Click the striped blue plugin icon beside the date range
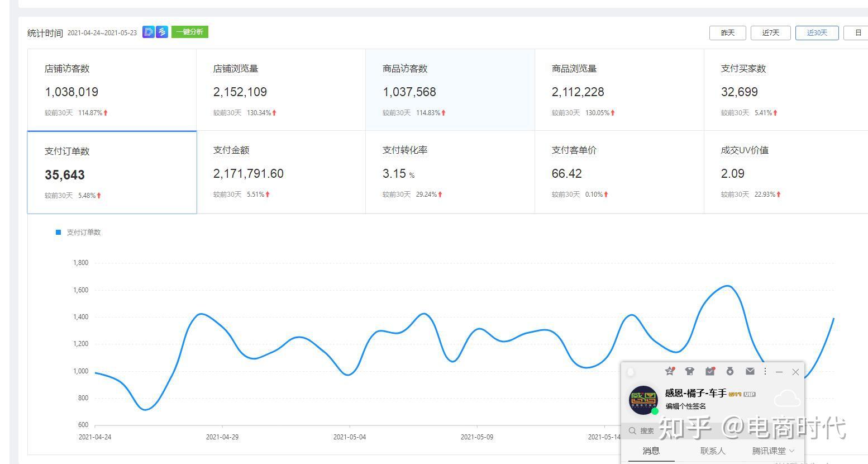The width and height of the screenshot is (868, 464). pyautogui.click(x=162, y=32)
